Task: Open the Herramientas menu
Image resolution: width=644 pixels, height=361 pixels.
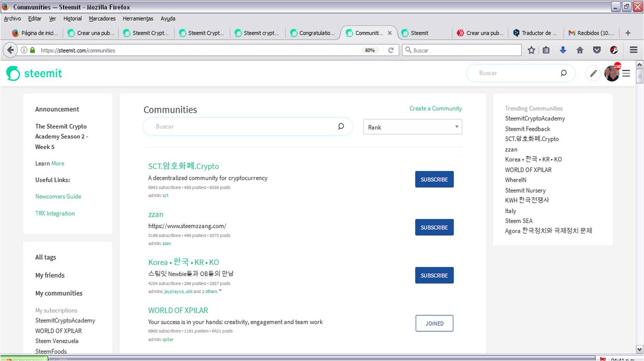Action: point(138,19)
